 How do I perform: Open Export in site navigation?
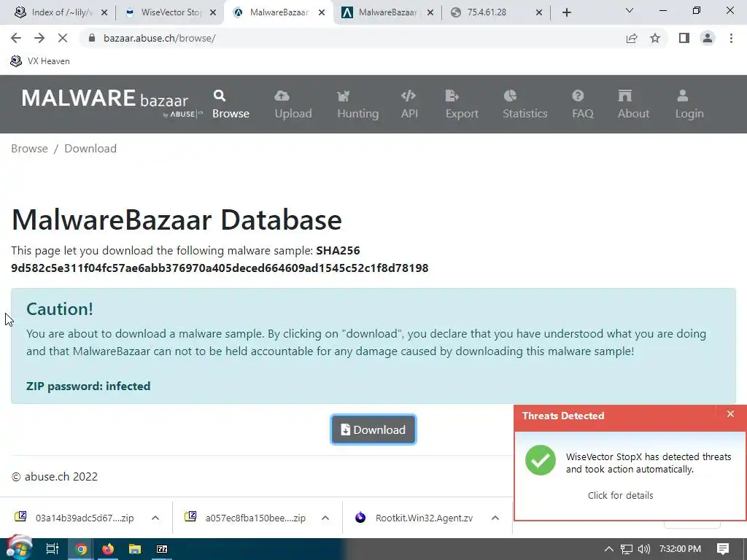click(x=462, y=104)
